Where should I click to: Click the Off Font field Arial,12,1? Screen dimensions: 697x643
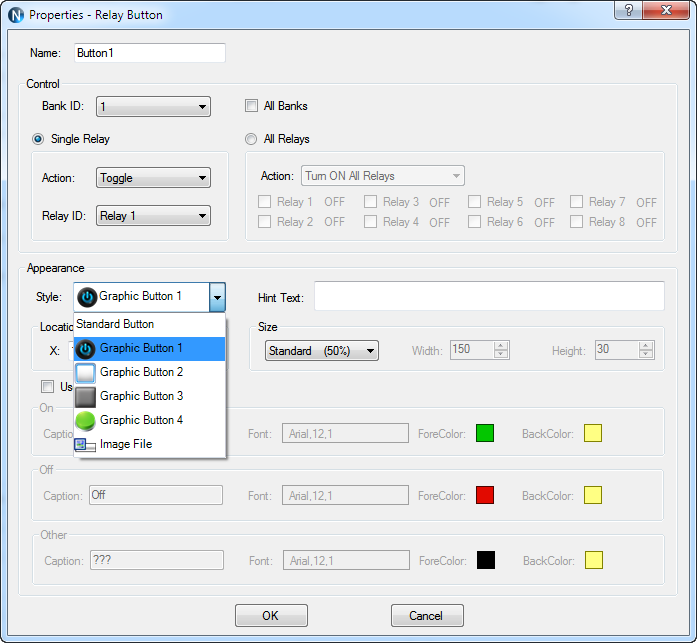(345, 495)
